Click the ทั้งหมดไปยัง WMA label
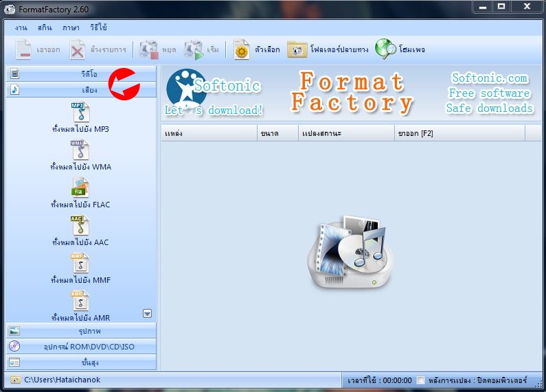 [80, 167]
